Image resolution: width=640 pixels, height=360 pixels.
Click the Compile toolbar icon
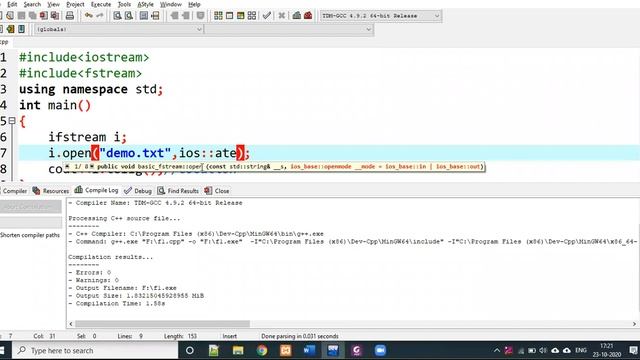tap(218, 16)
